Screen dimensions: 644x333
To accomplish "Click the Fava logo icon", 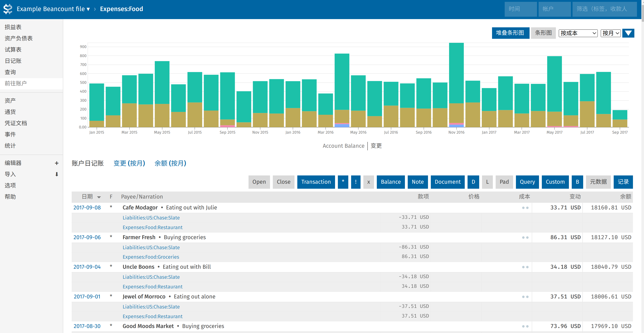I will (8, 9).
